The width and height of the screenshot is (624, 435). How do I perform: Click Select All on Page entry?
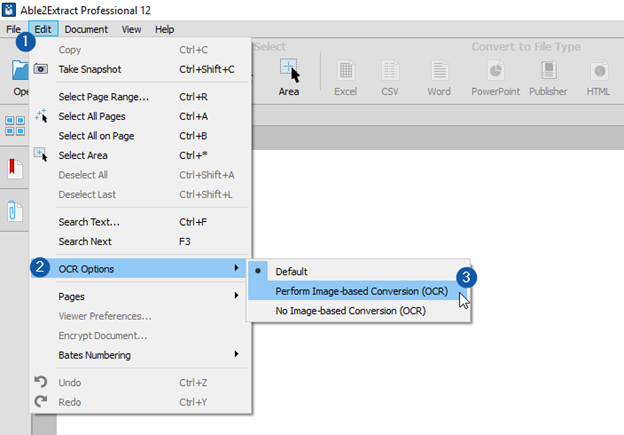point(140,136)
